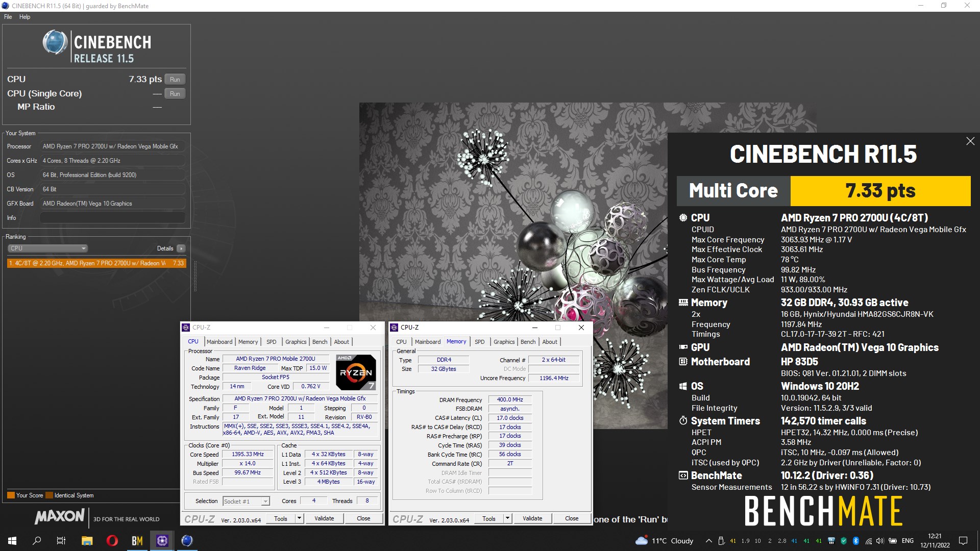Viewport: 980px width, 551px height.
Task: Open the clock and date 12:21 flyout
Action: point(935,541)
